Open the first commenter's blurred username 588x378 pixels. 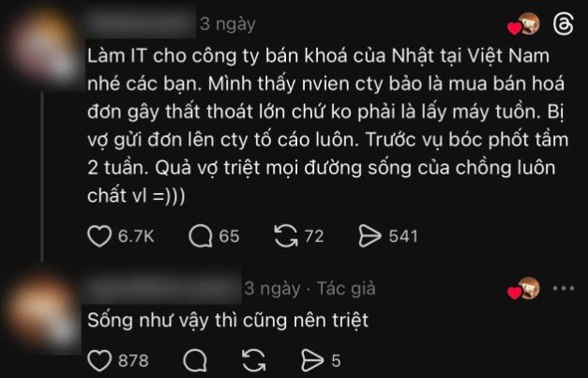(x=141, y=22)
